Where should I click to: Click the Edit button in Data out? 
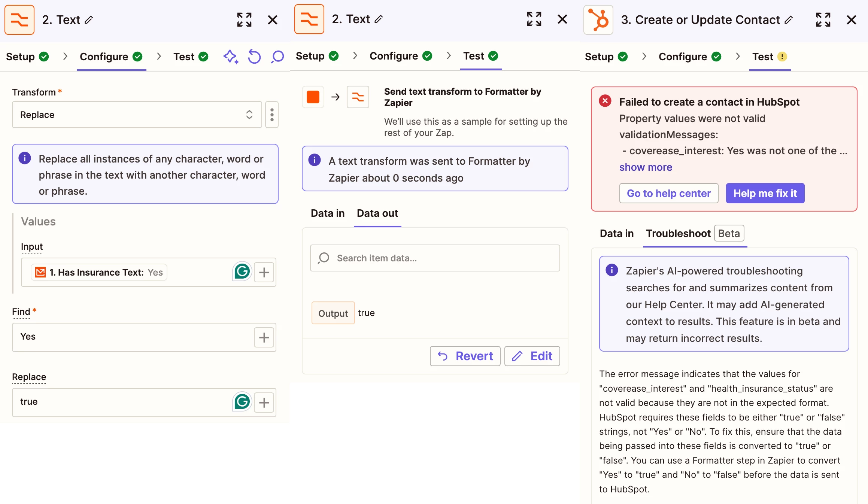click(532, 356)
